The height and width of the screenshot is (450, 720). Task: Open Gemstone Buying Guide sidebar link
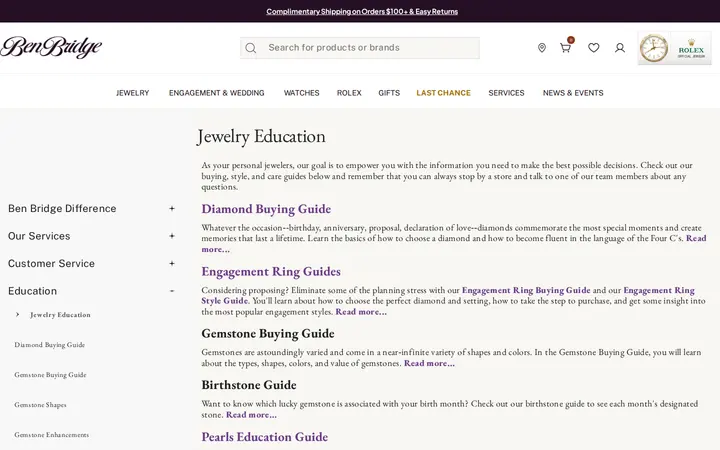pos(50,375)
